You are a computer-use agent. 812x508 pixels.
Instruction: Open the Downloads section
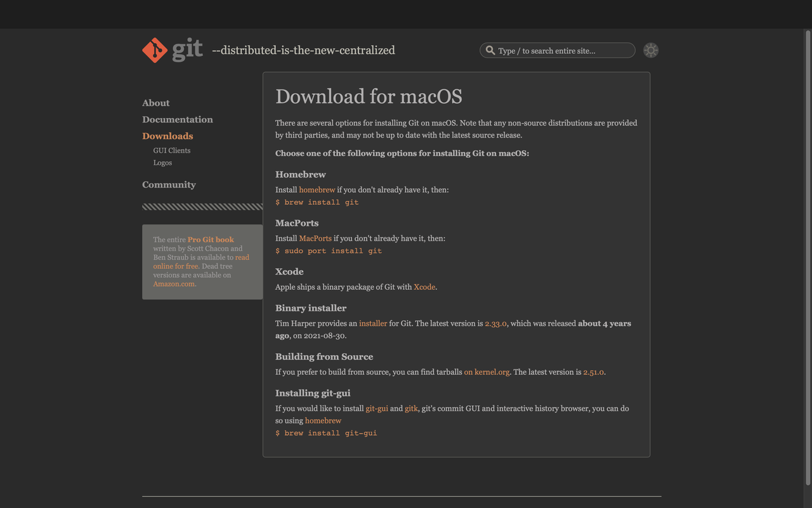coord(167,136)
